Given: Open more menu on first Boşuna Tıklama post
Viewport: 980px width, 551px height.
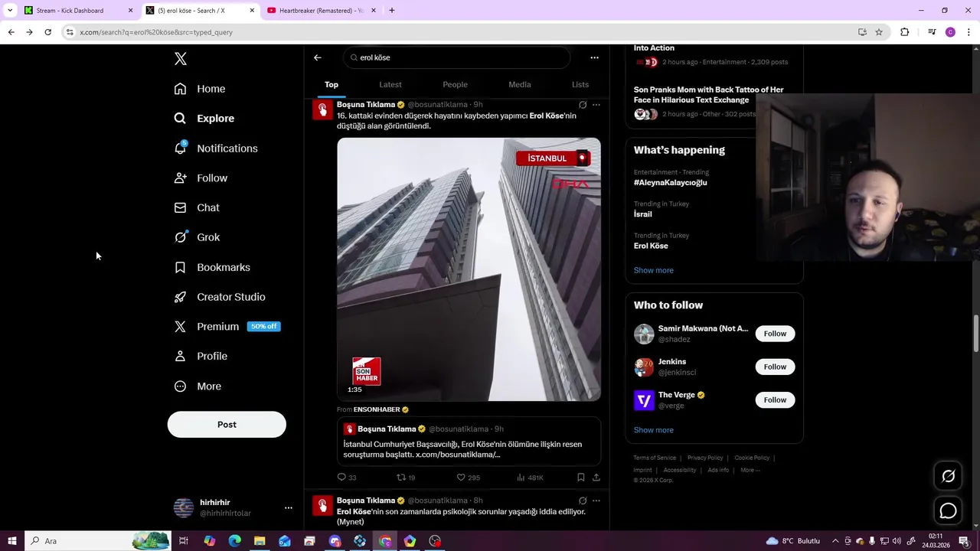Looking at the screenshot, I should (596, 105).
